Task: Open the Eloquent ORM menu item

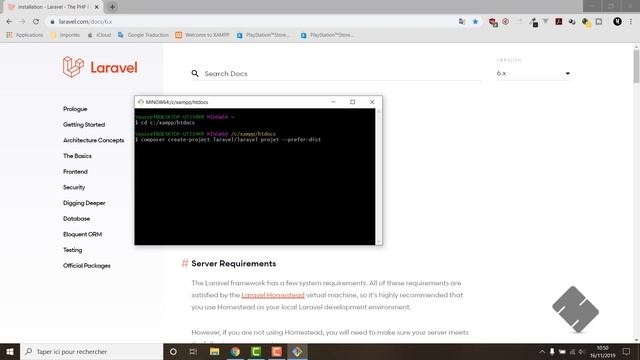Action: coord(82,234)
